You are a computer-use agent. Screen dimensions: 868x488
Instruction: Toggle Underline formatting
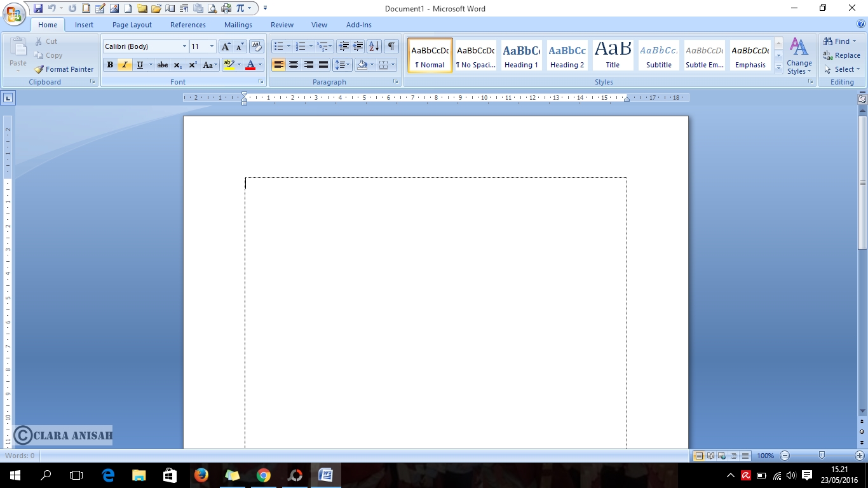(x=140, y=65)
